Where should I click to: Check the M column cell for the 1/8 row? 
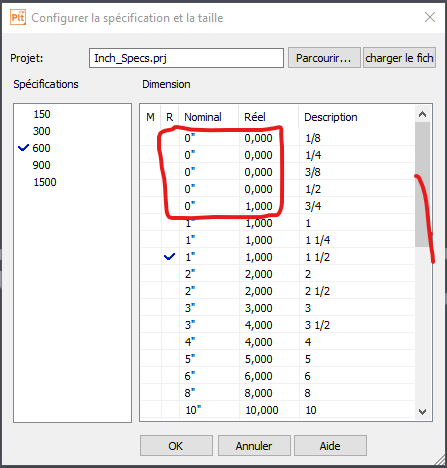(151, 138)
